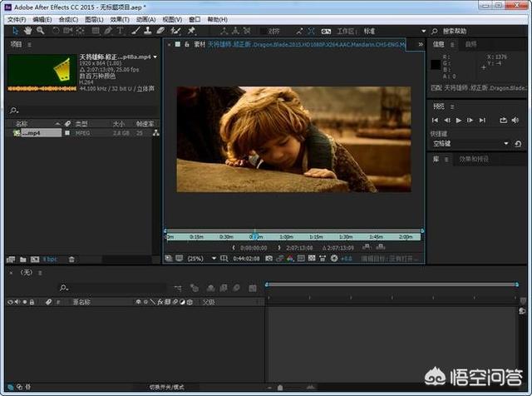Toggle the 8 bpc color depth setting
Viewport: 532px width, 396px height.
pos(52,259)
